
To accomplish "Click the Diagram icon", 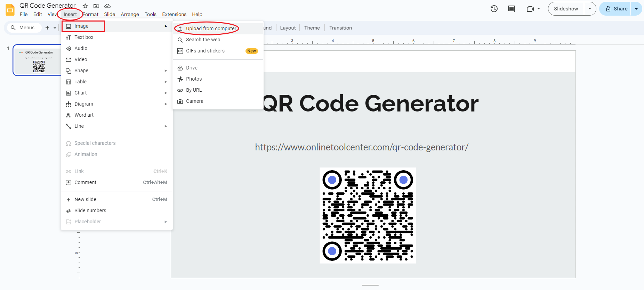I will point(69,104).
